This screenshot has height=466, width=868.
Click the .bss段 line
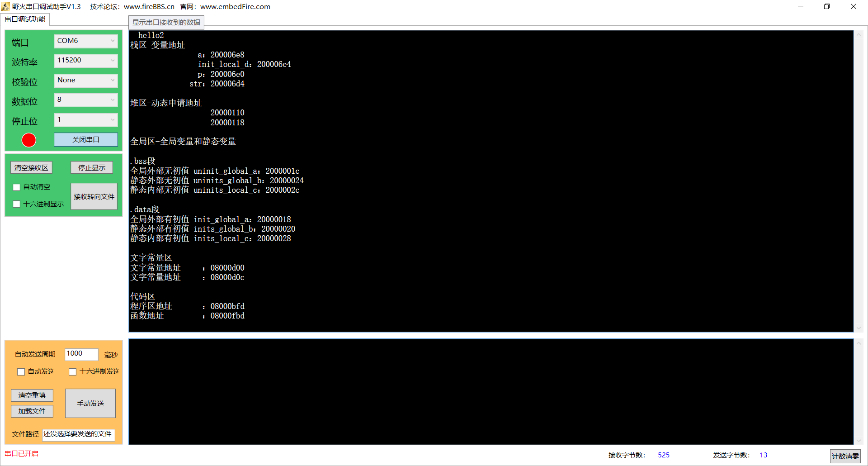(143, 161)
